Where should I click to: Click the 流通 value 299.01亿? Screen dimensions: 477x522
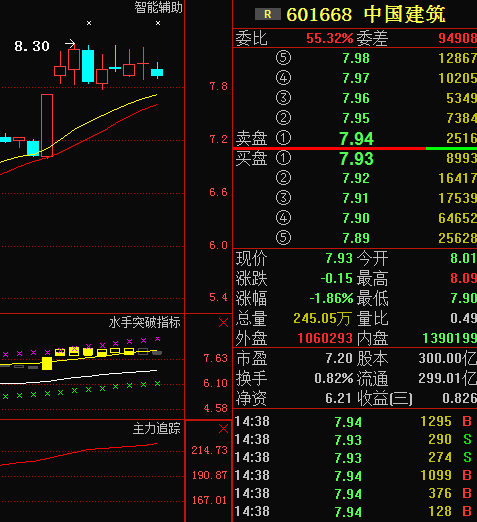[448, 379]
